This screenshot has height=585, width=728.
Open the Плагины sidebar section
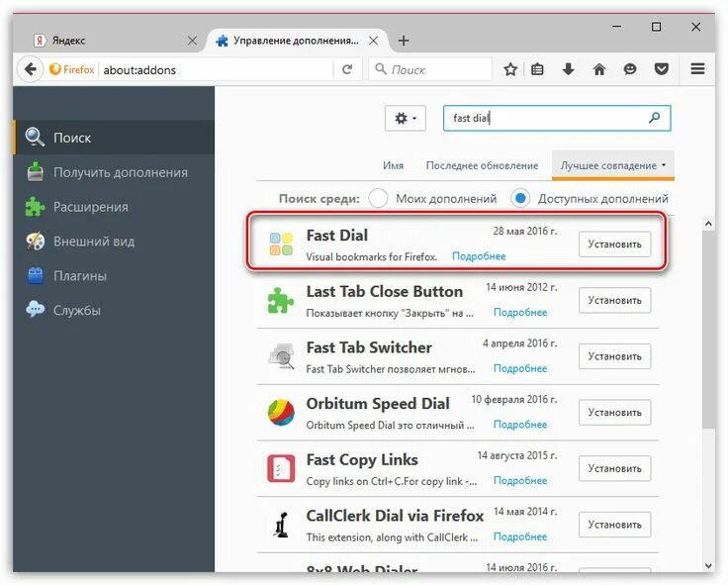(x=114, y=276)
